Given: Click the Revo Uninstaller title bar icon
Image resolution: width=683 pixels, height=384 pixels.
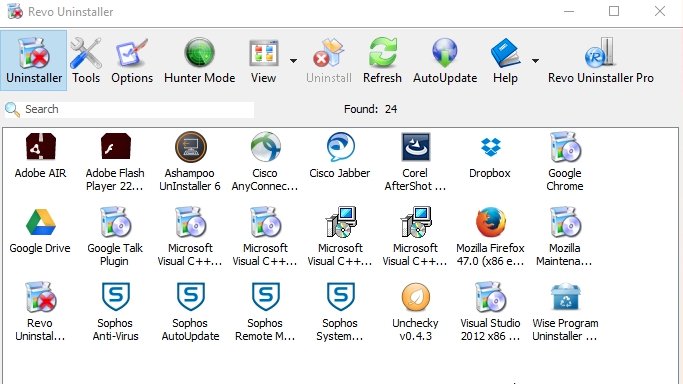Looking at the screenshot, I should [14, 11].
